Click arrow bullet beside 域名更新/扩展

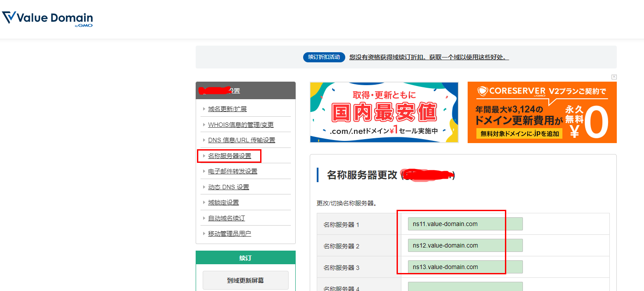coord(204,109)
